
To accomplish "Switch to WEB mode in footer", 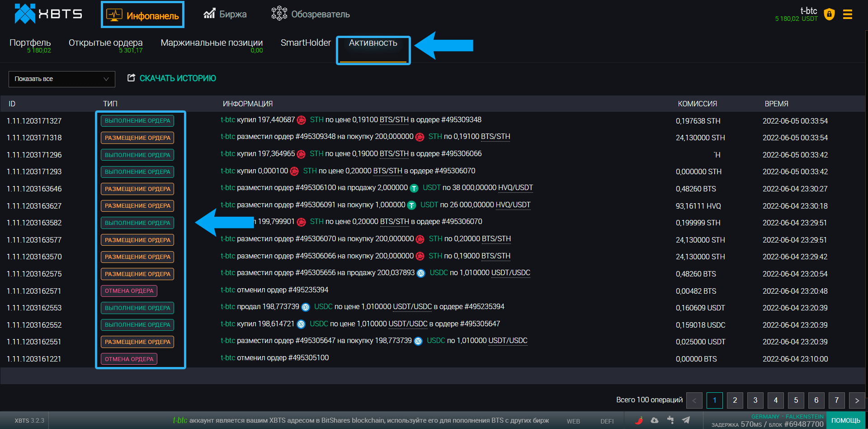I will [x=573, y=421].
